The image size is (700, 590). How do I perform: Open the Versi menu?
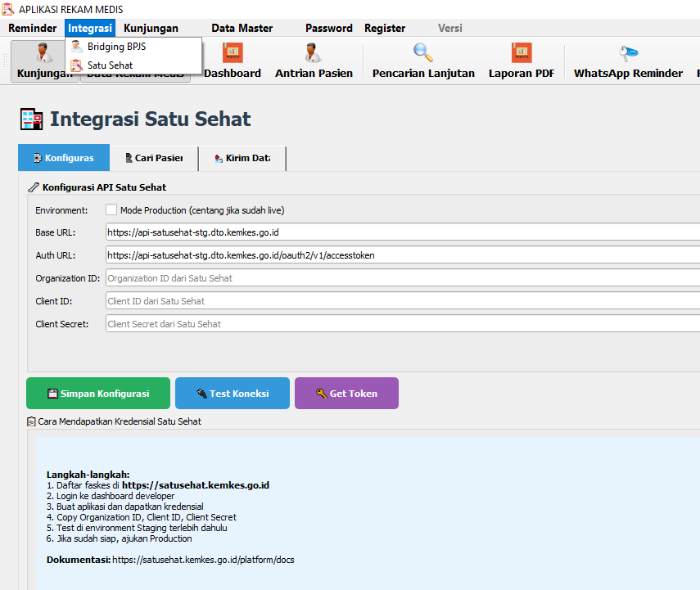coord(450,28)
